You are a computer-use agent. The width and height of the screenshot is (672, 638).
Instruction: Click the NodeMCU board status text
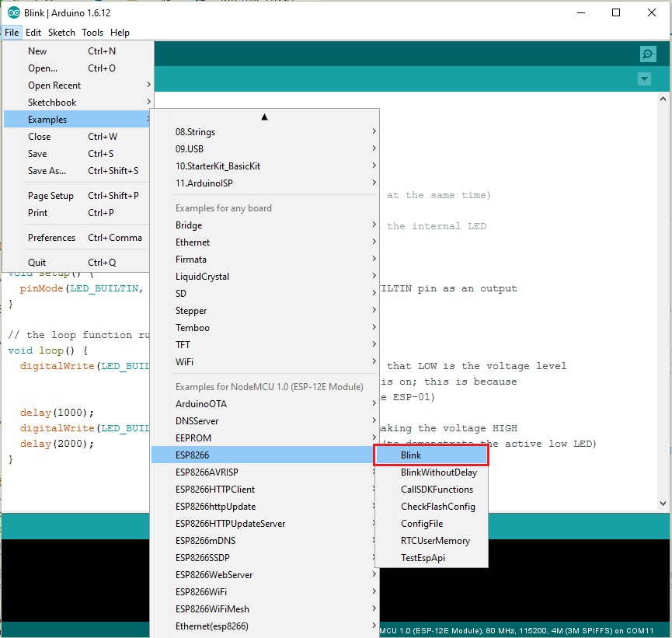pos(517,631)
